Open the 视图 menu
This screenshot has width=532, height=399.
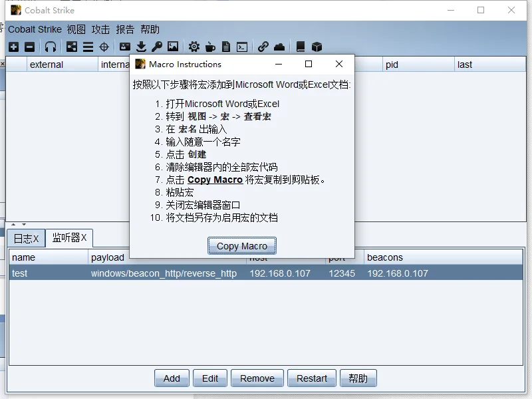(76, 29)
